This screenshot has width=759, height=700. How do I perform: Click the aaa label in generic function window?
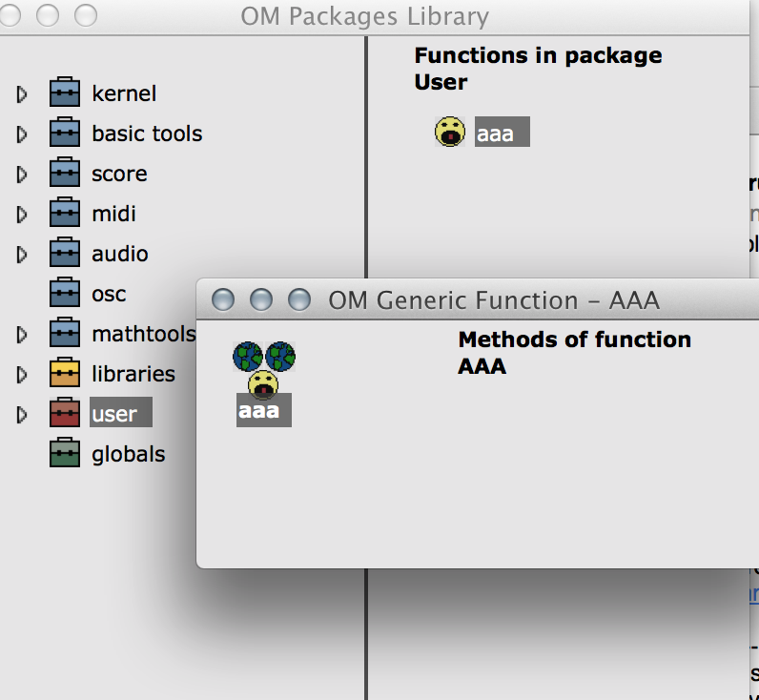[264, 410]
